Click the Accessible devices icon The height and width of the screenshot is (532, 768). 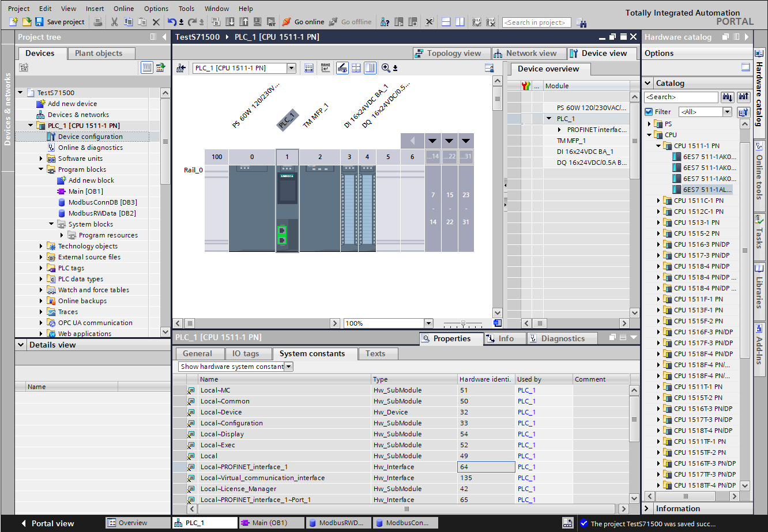385,22
